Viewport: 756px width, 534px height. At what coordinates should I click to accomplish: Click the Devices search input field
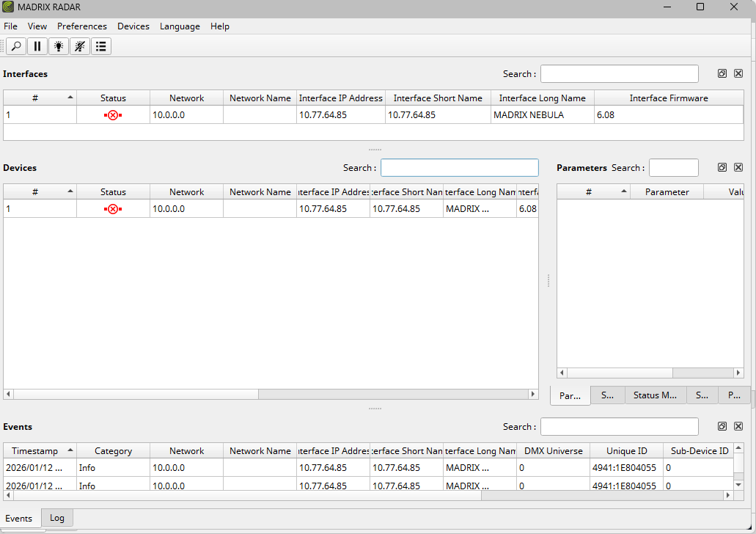(459, 168)
